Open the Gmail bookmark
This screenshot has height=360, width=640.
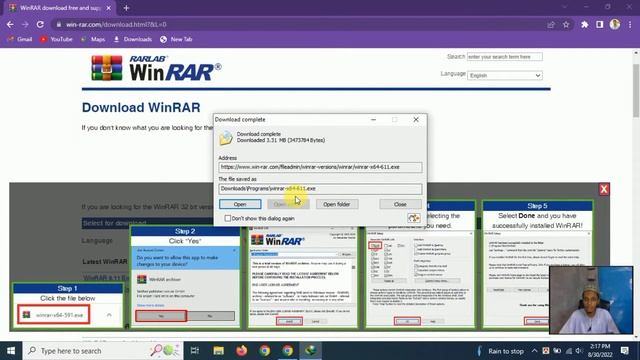click(20, 39)
